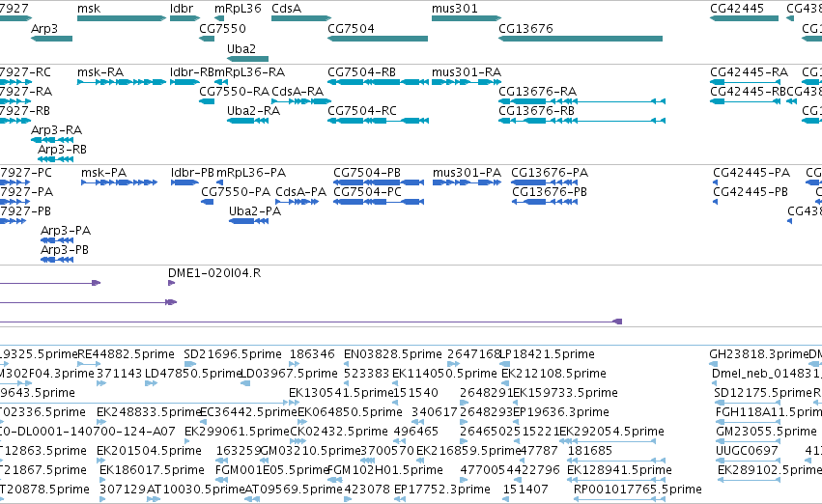822x504 pixels.
Task: Click EST EP19636.3prime
Action: (517, 422)
